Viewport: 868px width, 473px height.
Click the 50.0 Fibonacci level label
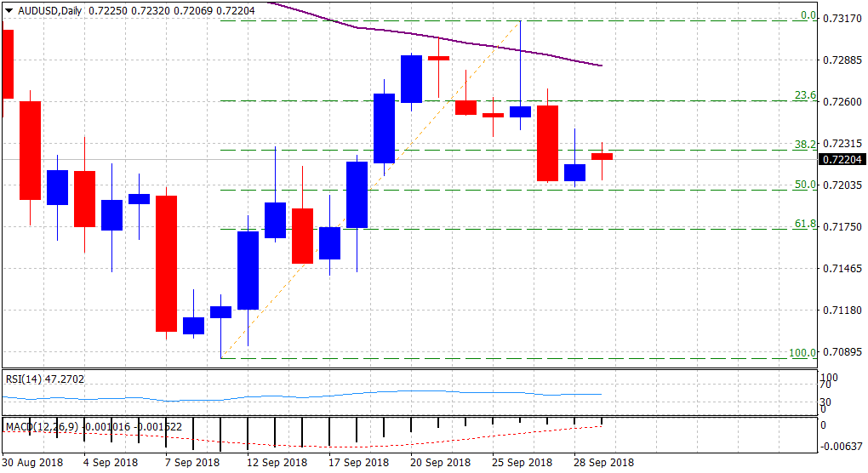pyautogui.click(x=805, y=185)
